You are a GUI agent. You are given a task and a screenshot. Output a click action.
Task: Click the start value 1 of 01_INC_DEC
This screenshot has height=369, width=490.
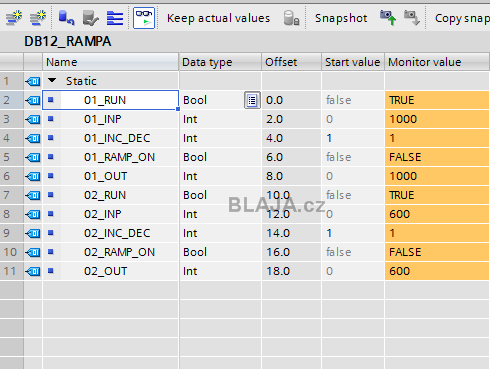353,138
